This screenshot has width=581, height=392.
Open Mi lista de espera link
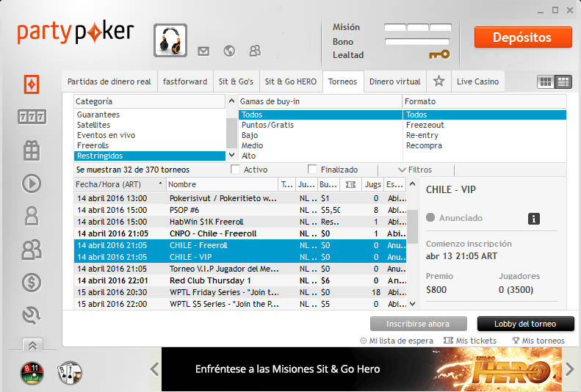[397, 341]
